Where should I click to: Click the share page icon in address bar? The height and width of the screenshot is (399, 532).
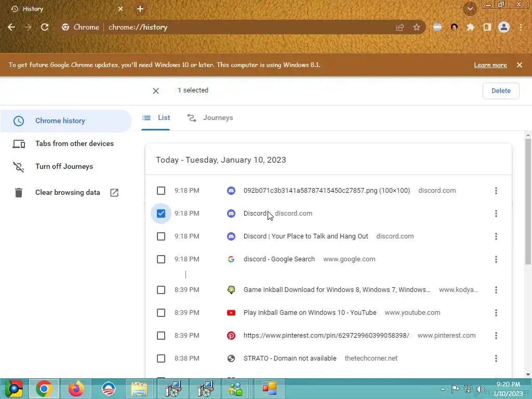click(400, 27)
